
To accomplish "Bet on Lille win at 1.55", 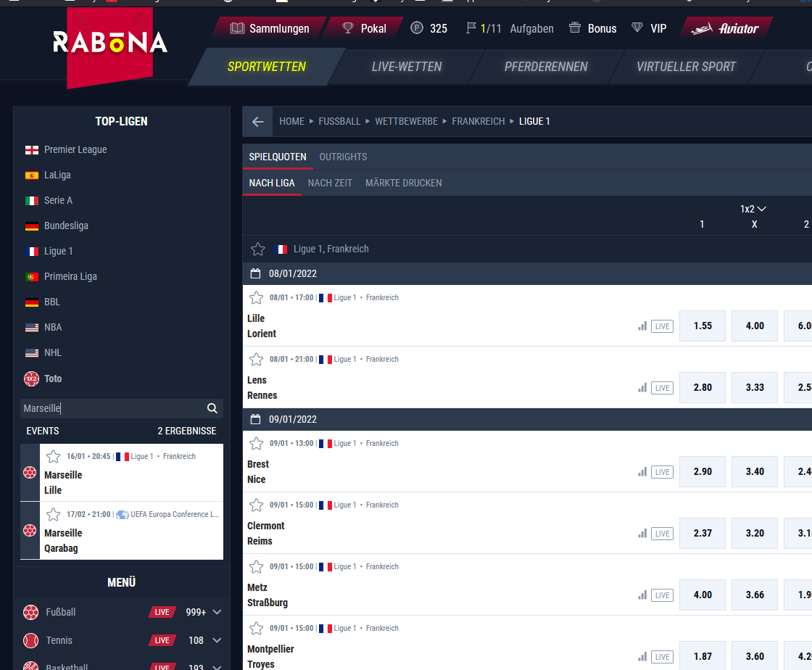I will coord(703,326).
